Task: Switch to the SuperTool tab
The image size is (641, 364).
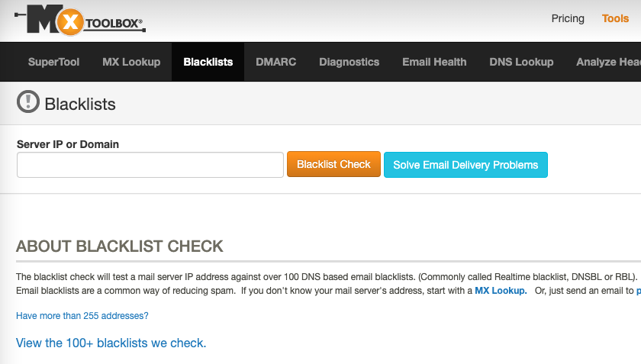Action: 53,62
